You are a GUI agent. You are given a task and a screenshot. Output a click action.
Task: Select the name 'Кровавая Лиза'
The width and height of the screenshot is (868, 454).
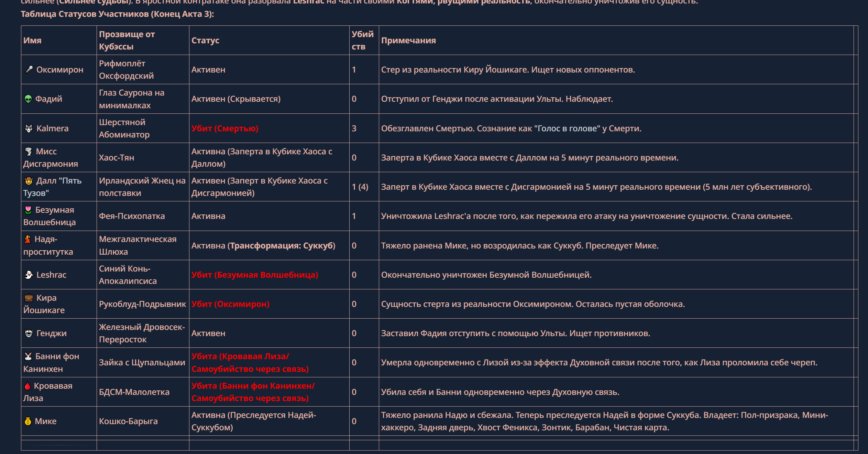tap(48, 392)
